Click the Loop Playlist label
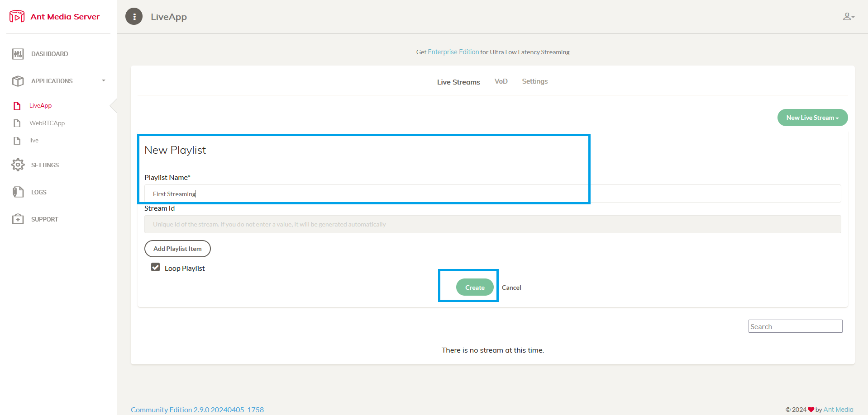The width and height of the screenshot is (868, 415). click(185, 268)
